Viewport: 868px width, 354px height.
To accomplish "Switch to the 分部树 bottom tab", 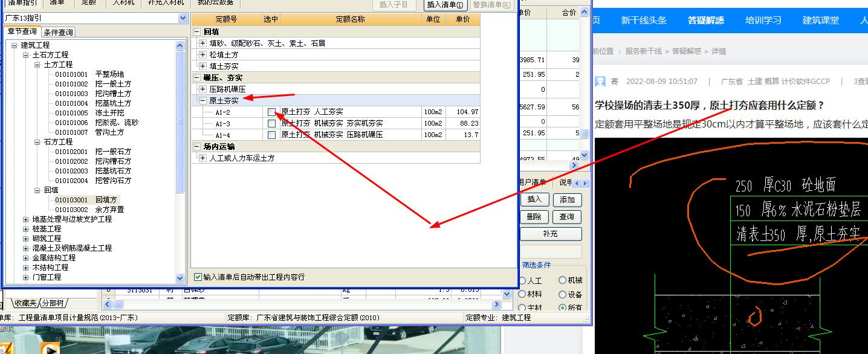I will (x=53, y=303).
